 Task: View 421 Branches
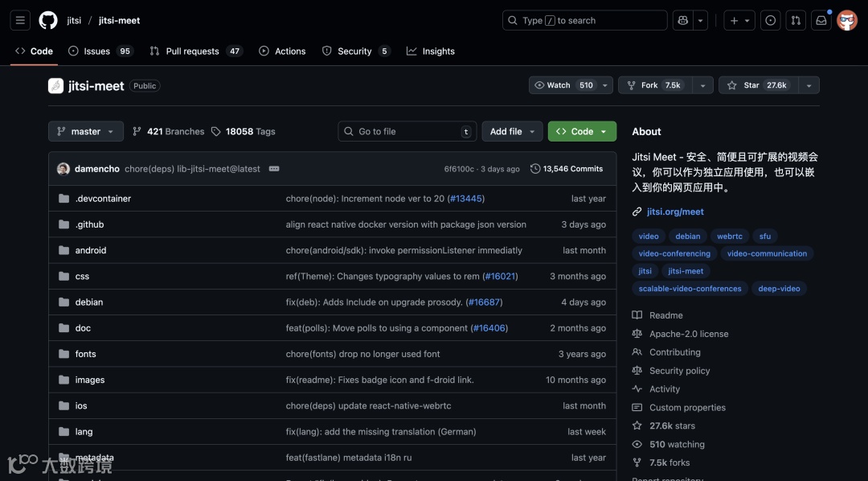[168, 131]
